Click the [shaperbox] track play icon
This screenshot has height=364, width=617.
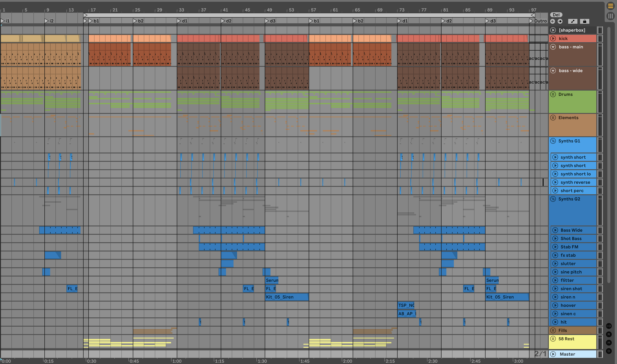(x=553, y=30)
